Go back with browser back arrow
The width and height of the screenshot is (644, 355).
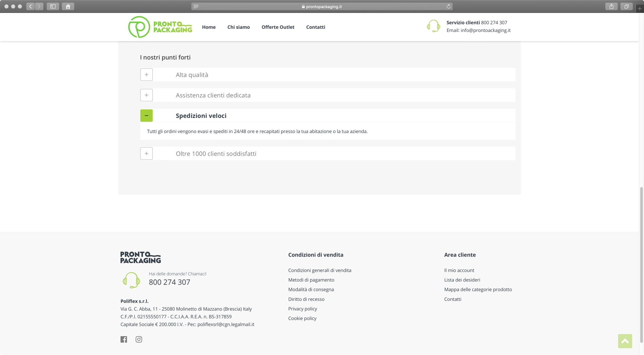coord(31,6)
